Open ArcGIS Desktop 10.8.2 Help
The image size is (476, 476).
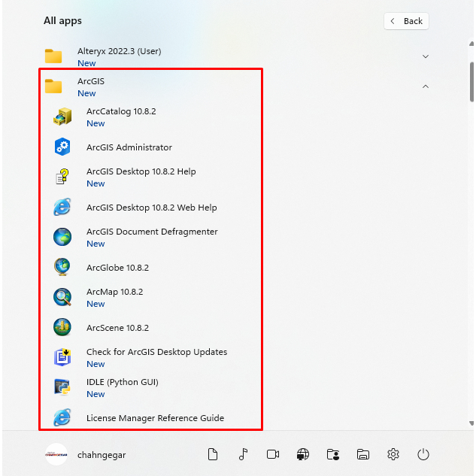[x=141, y=177]
